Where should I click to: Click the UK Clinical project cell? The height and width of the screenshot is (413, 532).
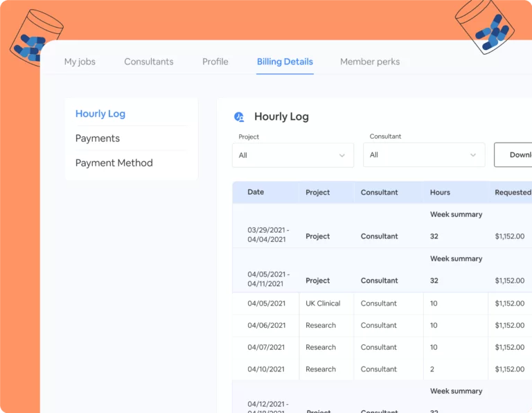point(323,304)
